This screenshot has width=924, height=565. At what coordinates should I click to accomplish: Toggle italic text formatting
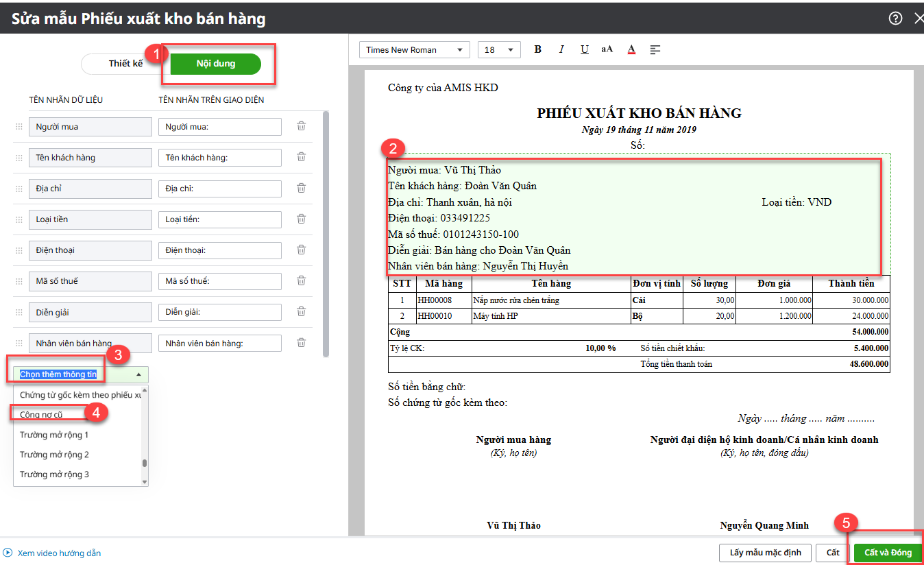[x=561, y=49]
